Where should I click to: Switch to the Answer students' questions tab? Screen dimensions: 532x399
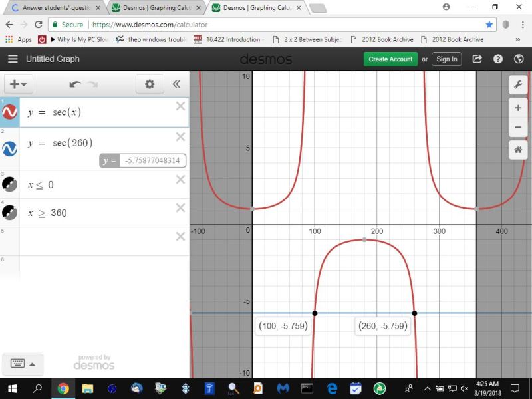pos(55,7)
